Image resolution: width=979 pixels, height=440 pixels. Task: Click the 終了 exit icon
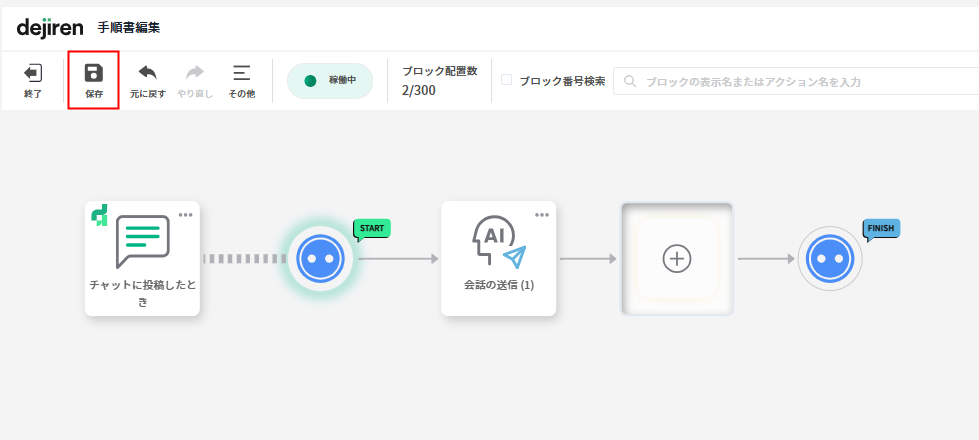pos(33,74)
